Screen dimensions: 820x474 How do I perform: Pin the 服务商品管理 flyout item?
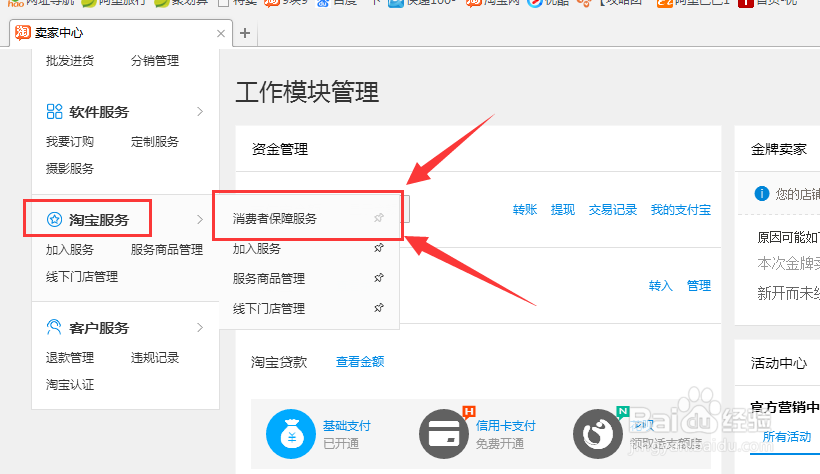[379, 278]
